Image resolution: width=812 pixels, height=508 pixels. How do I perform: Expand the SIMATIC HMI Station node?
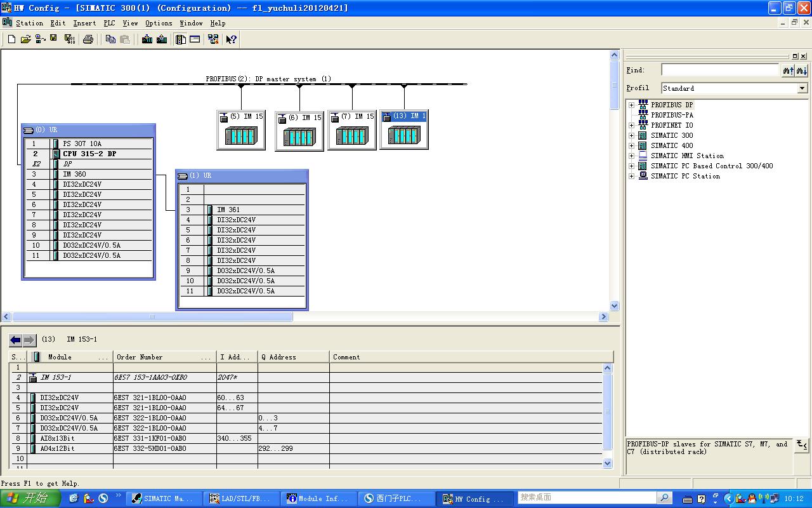click(631, 156)
